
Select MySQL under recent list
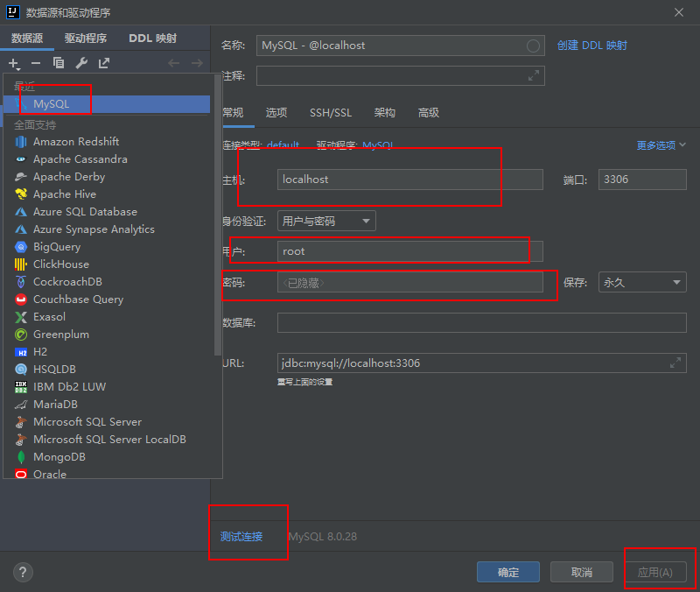coord(106,104)
